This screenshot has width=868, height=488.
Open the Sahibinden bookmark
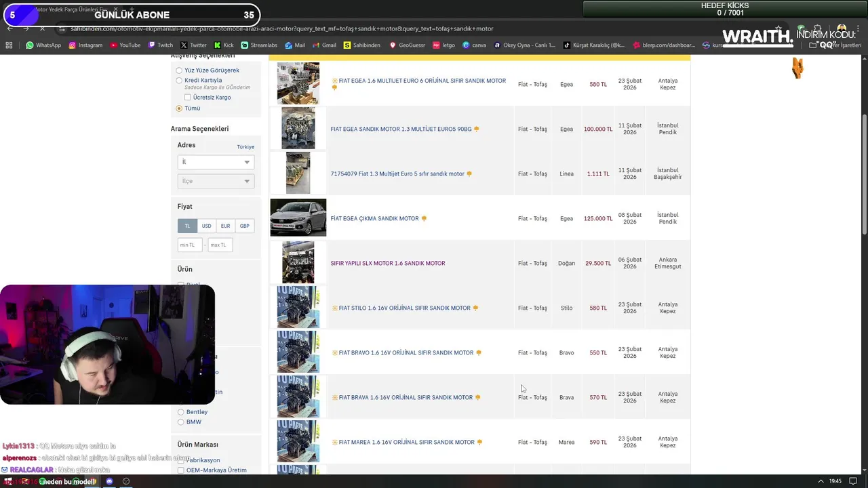click(x=361, y=45)
